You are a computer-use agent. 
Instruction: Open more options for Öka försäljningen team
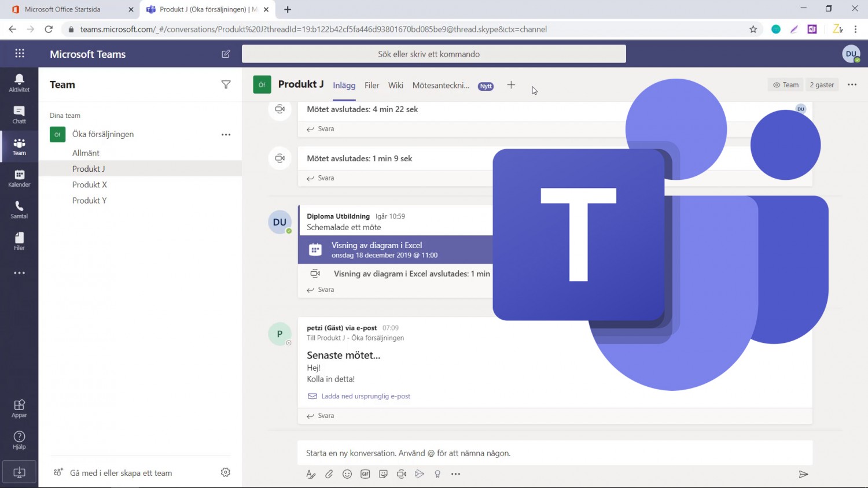pyautogui.click(x=226, y=134)
